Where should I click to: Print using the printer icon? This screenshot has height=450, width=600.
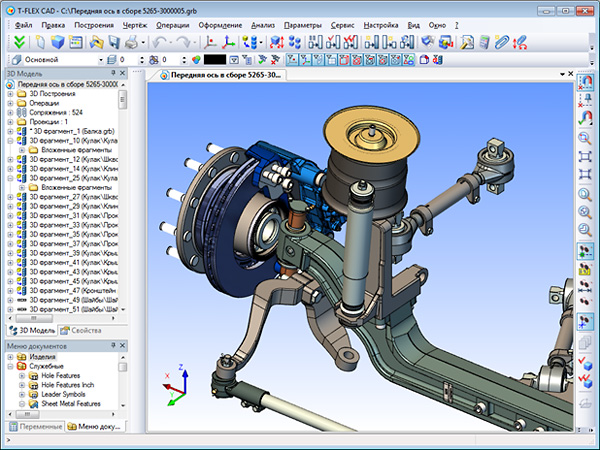[x=131, y=42]
